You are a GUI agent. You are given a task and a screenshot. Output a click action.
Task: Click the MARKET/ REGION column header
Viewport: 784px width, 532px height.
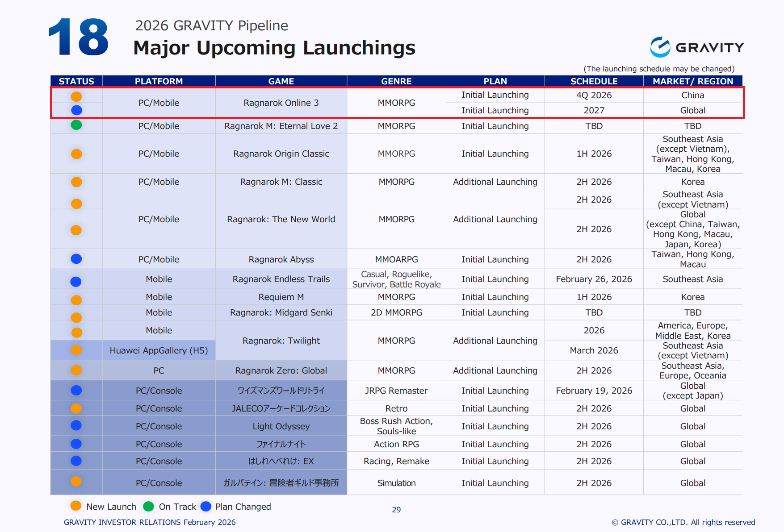692,81
